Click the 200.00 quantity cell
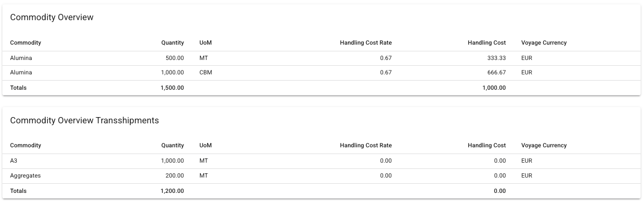The image size is (644, 202). pos(174,176)
